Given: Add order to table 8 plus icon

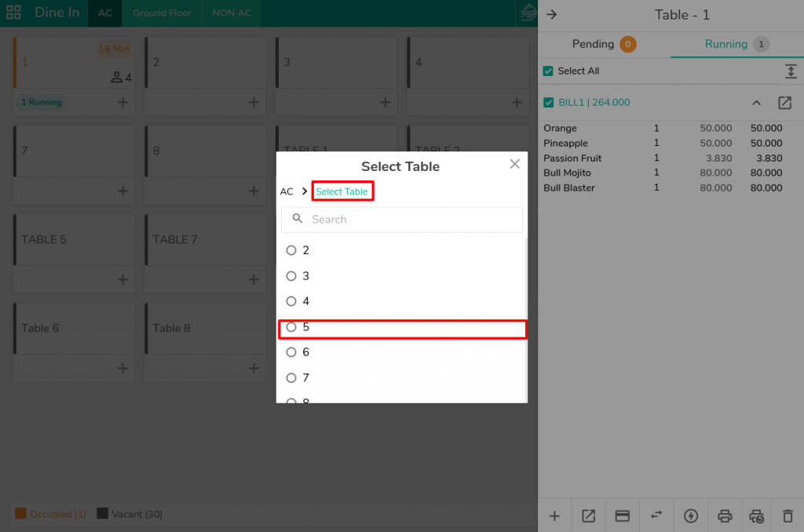Looking at the screenshot, I should pos(254,191).
